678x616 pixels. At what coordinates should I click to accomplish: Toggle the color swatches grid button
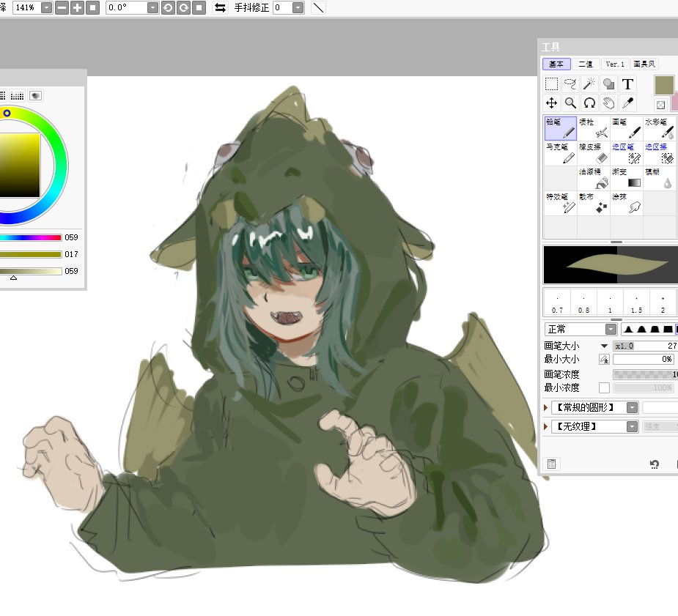[18, 95]
